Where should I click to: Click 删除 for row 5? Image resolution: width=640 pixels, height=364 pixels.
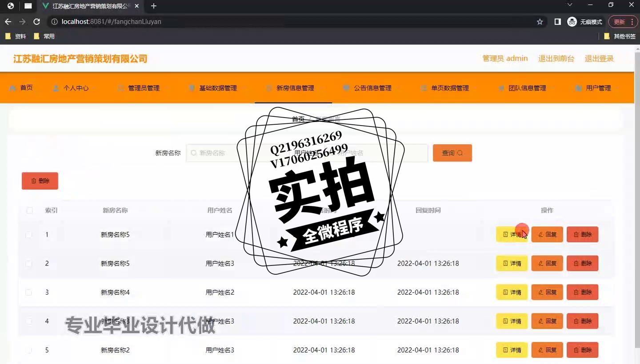coord(583,350)
